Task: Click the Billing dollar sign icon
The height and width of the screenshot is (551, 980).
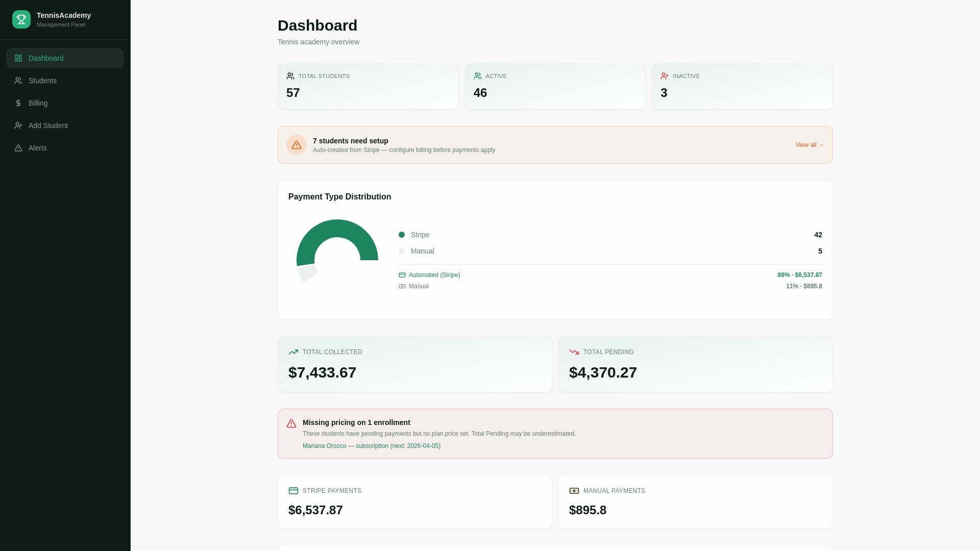Action: 18,103
